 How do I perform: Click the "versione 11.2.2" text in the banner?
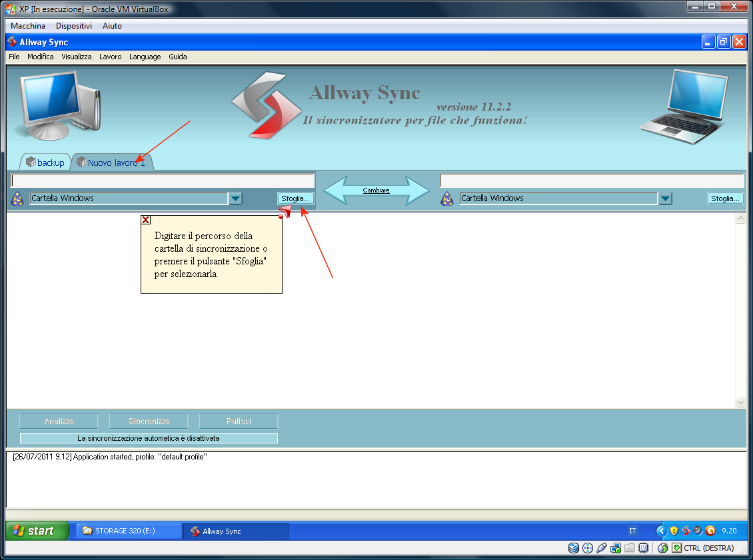(474, 107)
